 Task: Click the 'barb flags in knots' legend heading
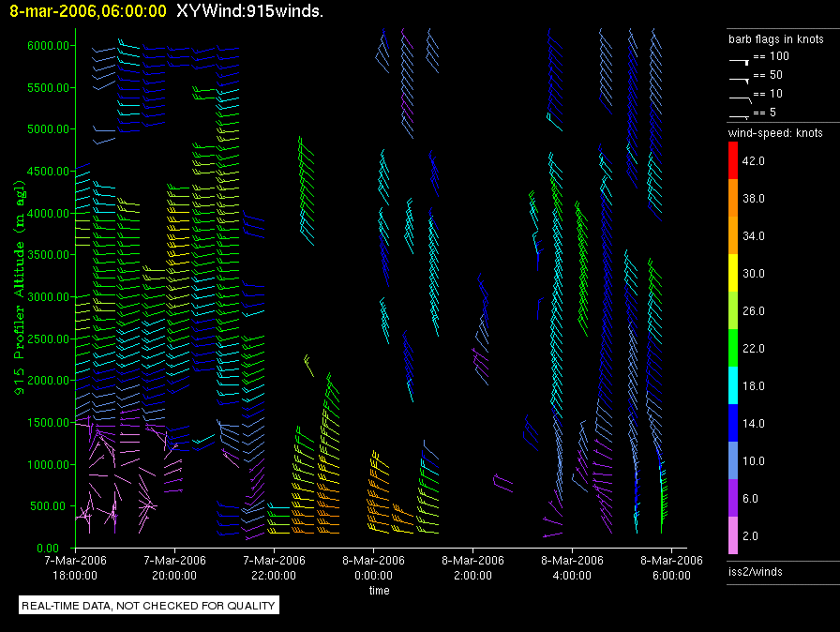click(775, 39)
